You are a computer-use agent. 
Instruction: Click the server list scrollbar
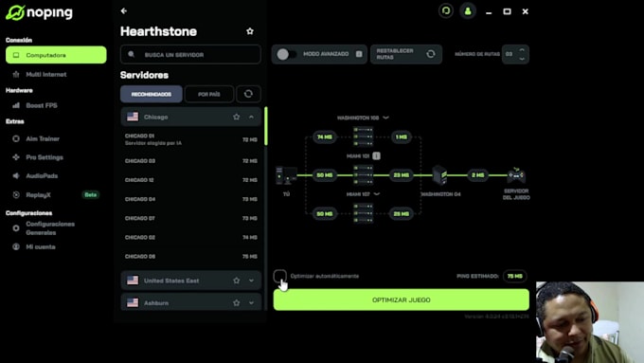click(266, 126)
